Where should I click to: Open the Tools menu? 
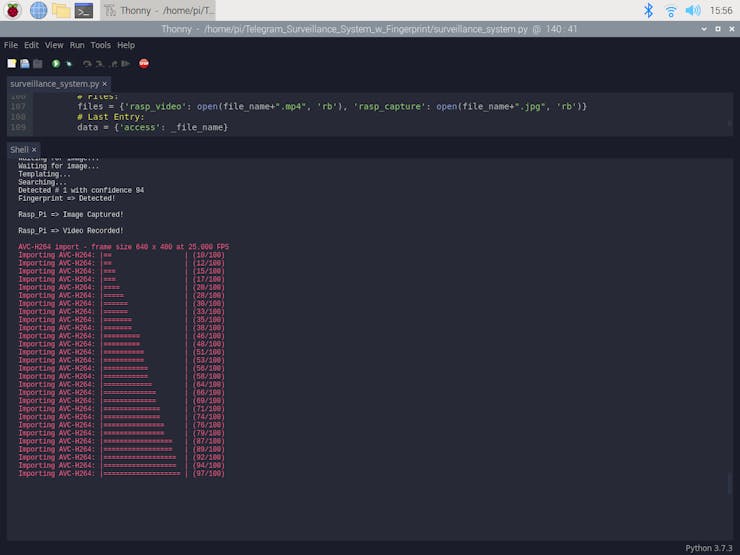(101, 45)
